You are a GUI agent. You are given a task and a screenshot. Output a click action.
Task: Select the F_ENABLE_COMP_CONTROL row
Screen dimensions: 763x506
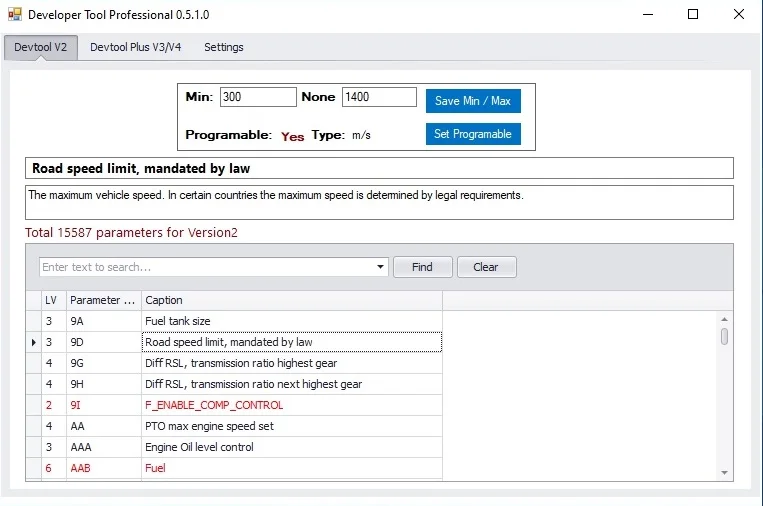click(x=234, y=405)
